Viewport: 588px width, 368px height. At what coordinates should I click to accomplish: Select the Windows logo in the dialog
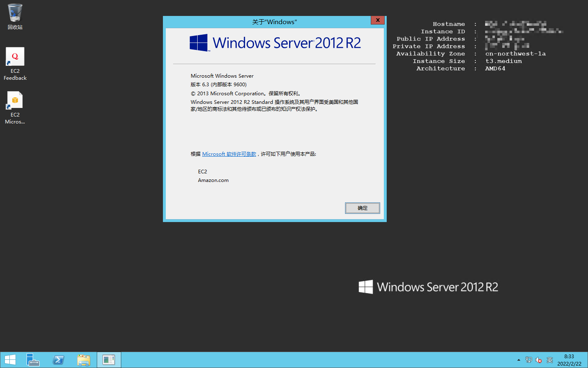click(x=199, y=42)
